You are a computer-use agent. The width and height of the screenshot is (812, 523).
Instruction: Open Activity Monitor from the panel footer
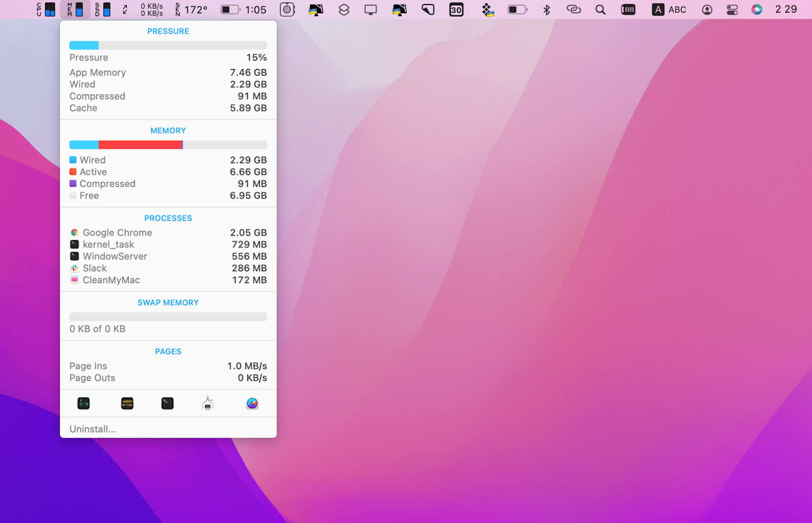click(84, 403)
